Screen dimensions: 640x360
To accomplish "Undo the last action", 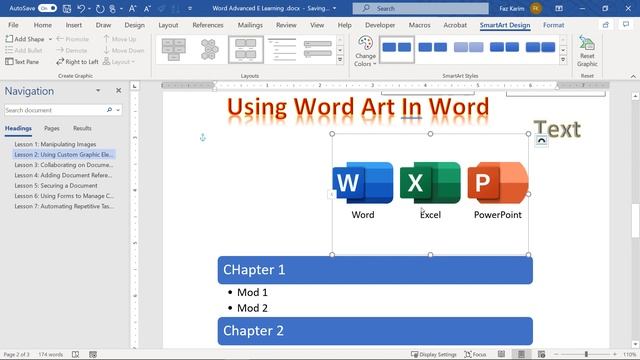I will (x=81, y=8).
